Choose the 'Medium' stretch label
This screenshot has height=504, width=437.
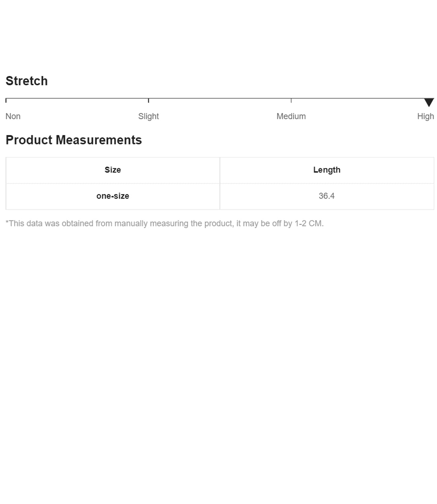291,116
